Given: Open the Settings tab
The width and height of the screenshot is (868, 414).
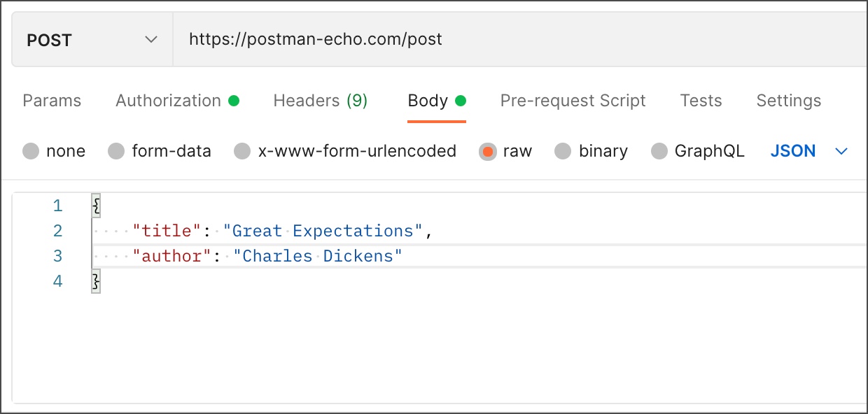Looking at the screenshot, I should pyautogui.click(x=788, y=101).
